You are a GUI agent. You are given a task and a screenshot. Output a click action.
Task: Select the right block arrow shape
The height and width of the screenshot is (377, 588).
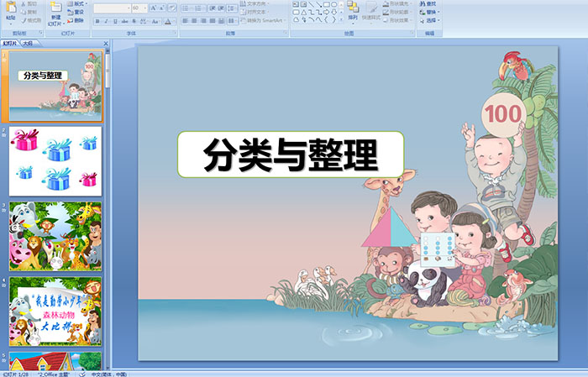326,12
